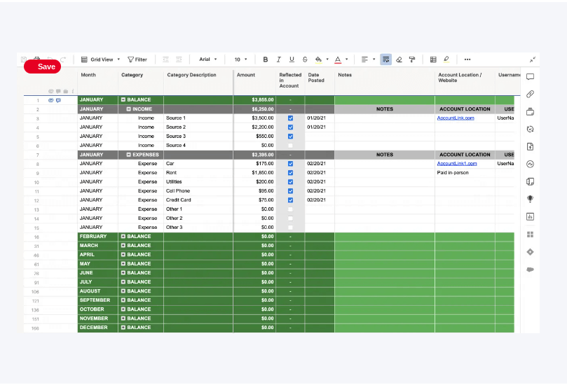The image size is (567, 392).
Task: Click the red Save button
Action: pos(42,66)
